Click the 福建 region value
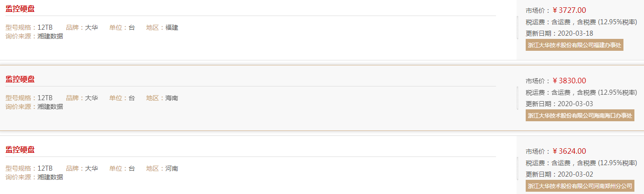This screenshot has width=644, height=194. click(x=172, y=27)
